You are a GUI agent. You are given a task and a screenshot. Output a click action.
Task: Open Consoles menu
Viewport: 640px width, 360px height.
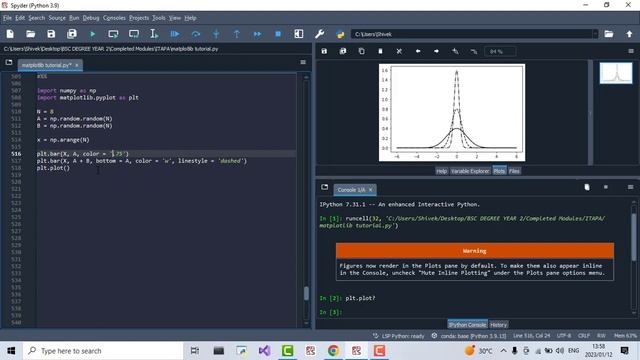(x=114, y=18)
